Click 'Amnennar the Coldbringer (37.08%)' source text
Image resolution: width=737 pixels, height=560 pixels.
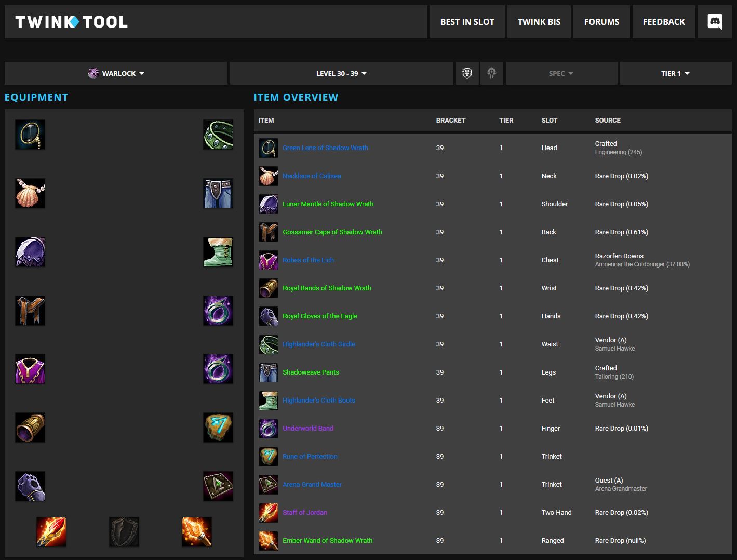[642, 264]
